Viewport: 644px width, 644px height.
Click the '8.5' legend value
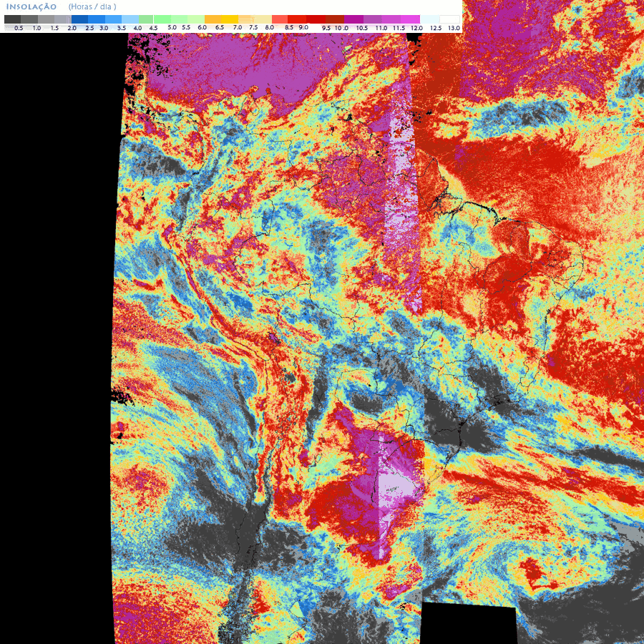(x=289, y=27)
